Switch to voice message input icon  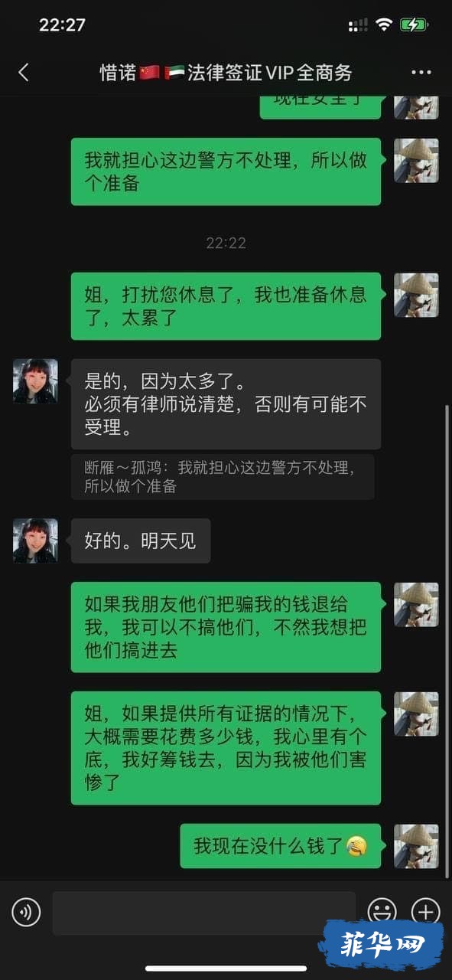(26, 912)
